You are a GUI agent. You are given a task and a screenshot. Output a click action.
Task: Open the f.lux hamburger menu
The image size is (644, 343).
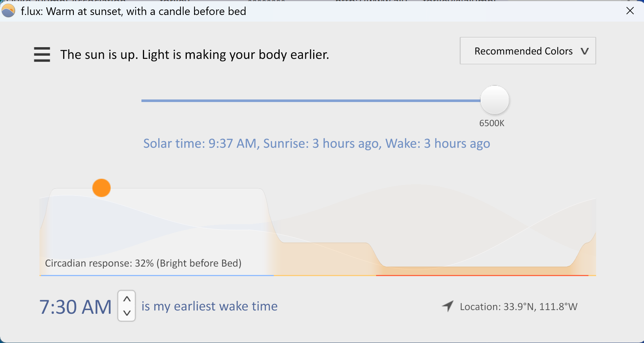42,54
